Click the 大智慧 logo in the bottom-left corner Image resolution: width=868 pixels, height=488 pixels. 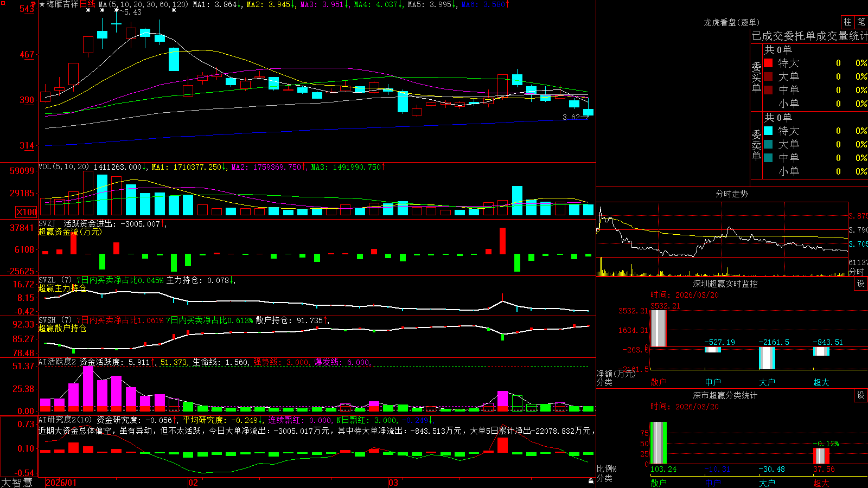(16, 483)
